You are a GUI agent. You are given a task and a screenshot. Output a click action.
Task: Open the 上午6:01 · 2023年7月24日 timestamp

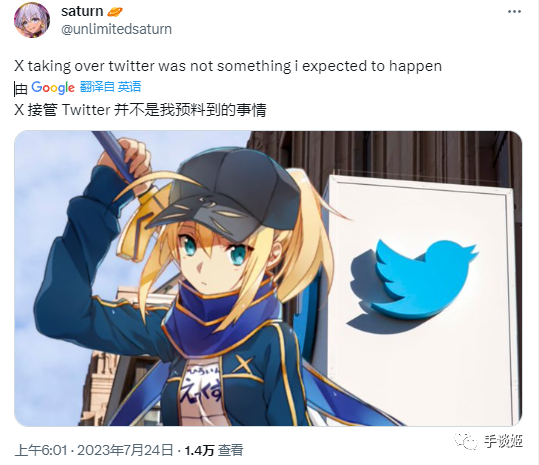[x=94, y=450]
